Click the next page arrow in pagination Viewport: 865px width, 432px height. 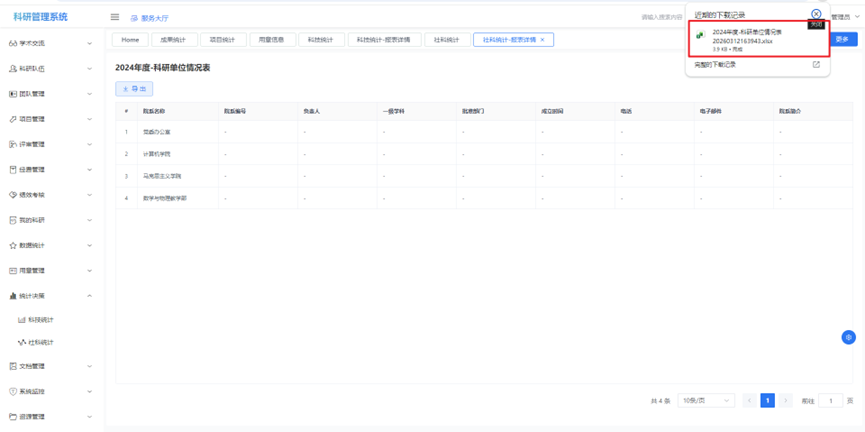tap(786, 401)
